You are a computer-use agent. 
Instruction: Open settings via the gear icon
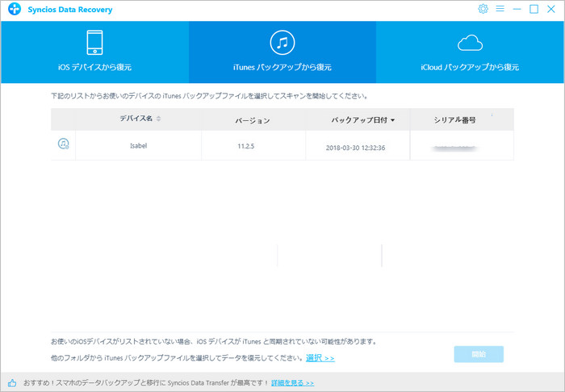[x=483, y=9]
